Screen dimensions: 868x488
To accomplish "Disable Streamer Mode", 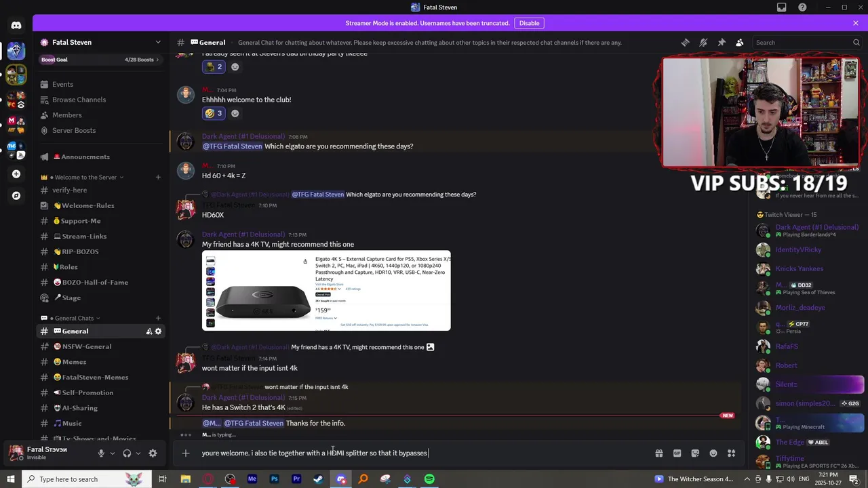I will point(529,23).
